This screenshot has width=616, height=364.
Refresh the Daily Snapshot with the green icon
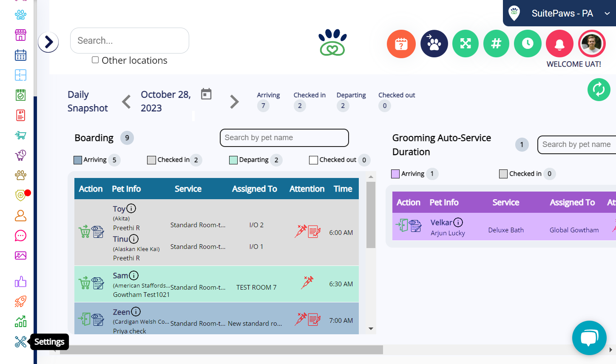(x=599, y=90)
